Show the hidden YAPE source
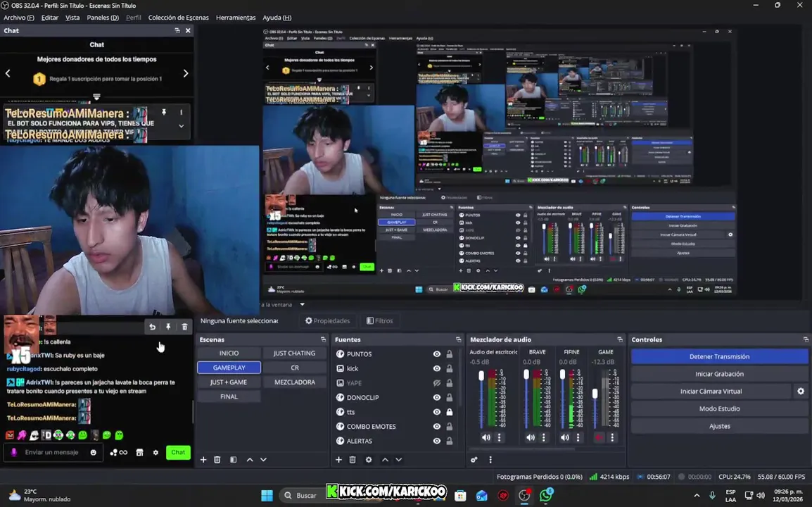 point(437,383)
